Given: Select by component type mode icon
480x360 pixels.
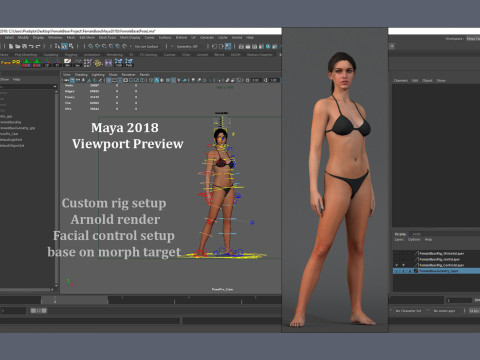Looking at the screenshot, I should (71, 46).
